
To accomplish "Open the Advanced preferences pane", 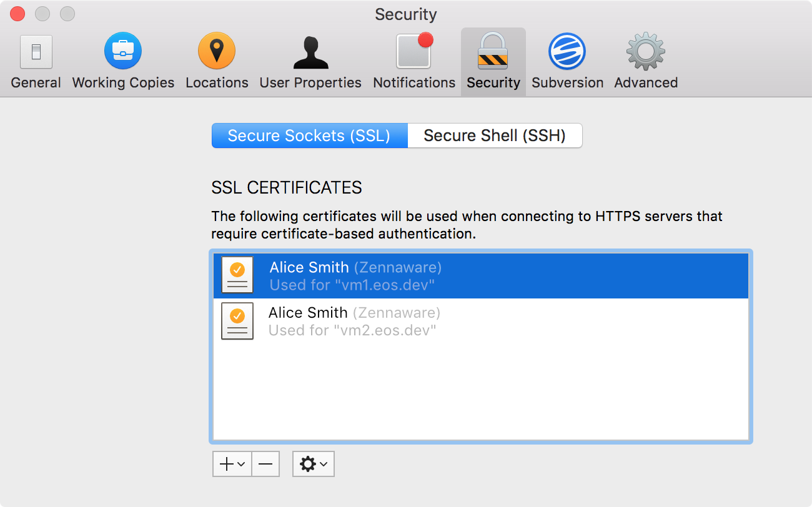I will pos(645,59).
